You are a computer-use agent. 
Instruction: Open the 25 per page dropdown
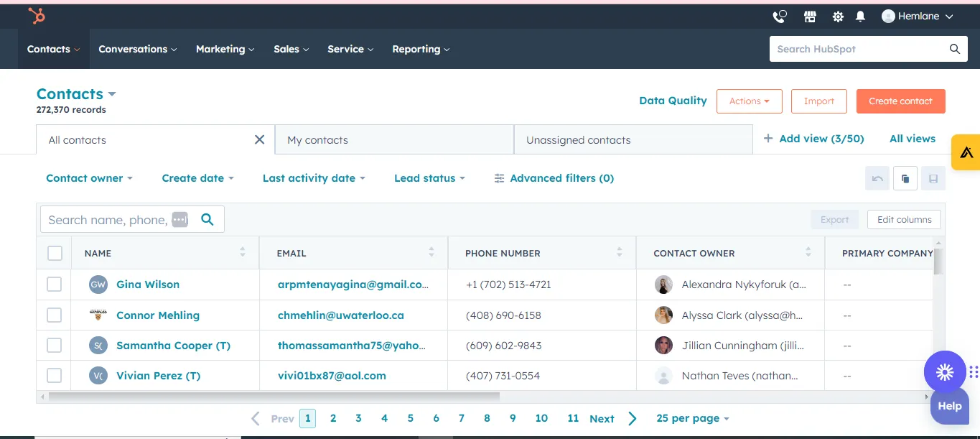692,418
